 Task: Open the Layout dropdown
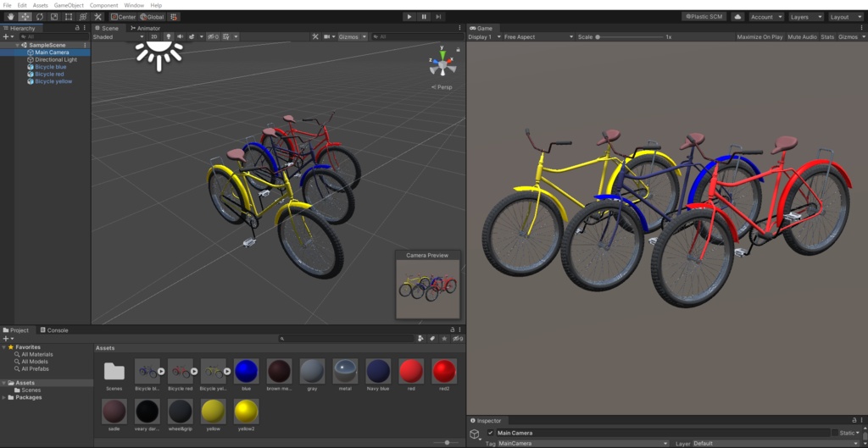pos(845,17)
